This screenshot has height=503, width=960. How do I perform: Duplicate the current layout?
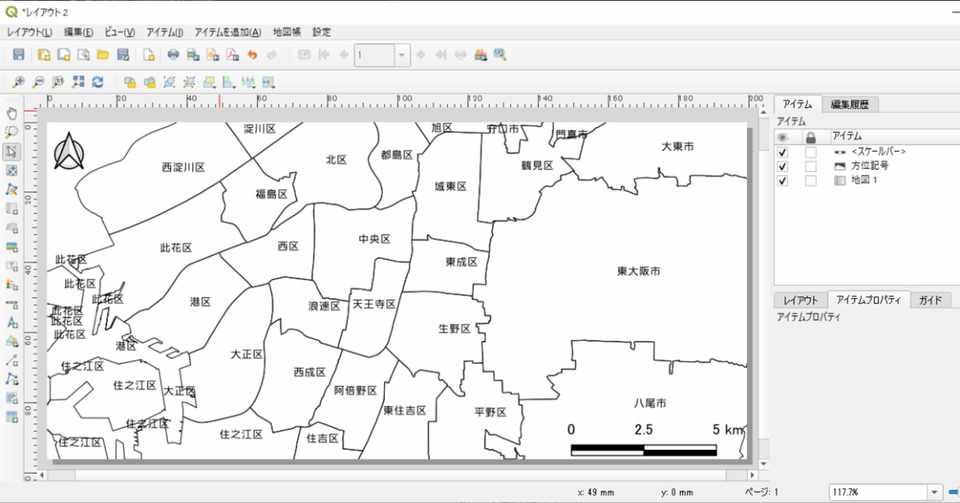64,54
